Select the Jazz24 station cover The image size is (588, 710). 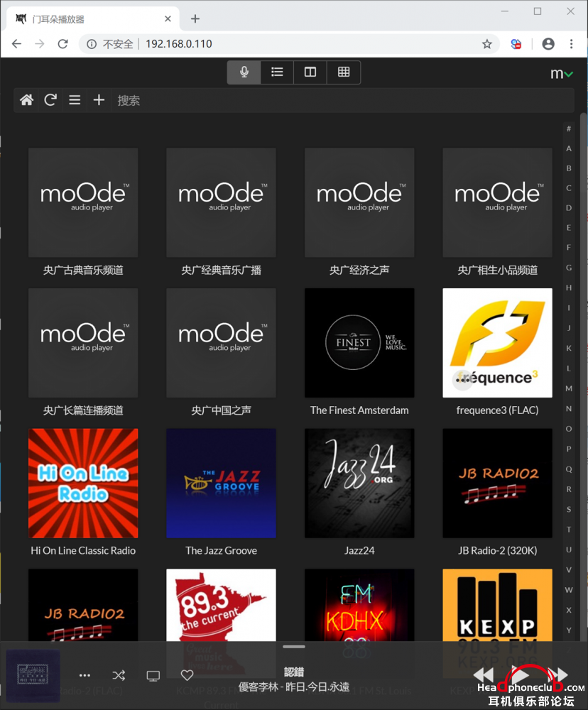[359, 483]
